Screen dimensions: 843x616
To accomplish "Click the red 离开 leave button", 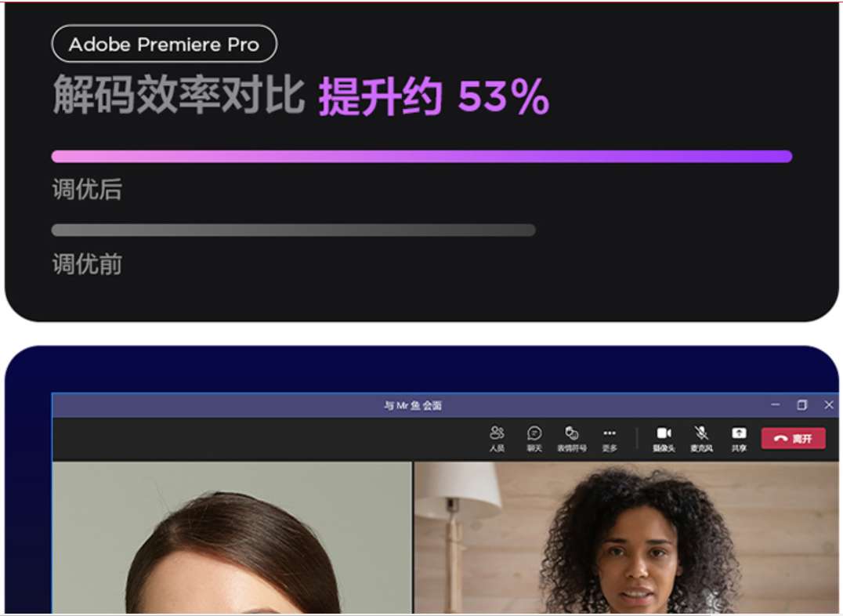I will point(793,438).
